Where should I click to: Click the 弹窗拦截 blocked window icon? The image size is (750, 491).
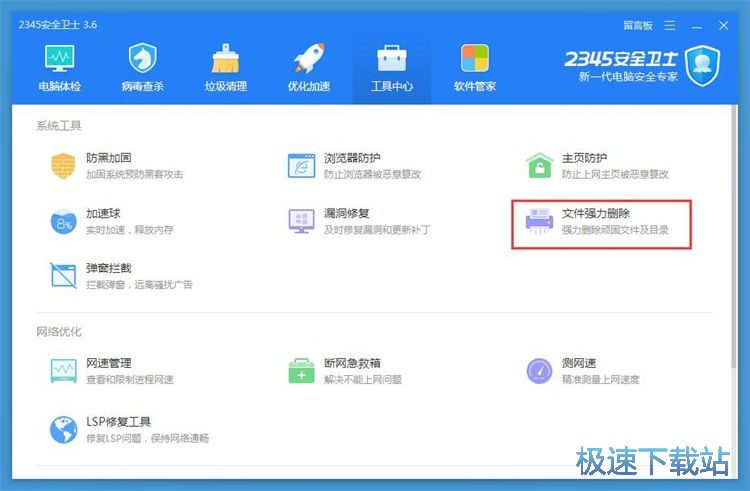point(64,276)
